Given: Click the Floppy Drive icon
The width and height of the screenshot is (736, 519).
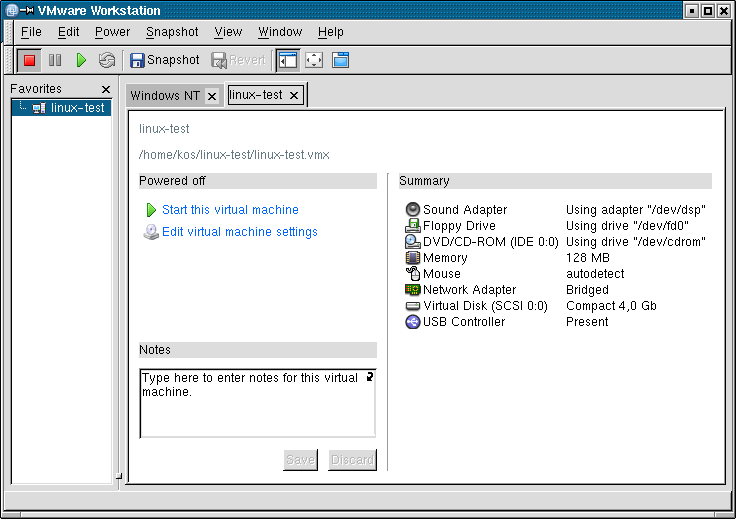Looking at the screenshot, I should click(x=413, y=226).
